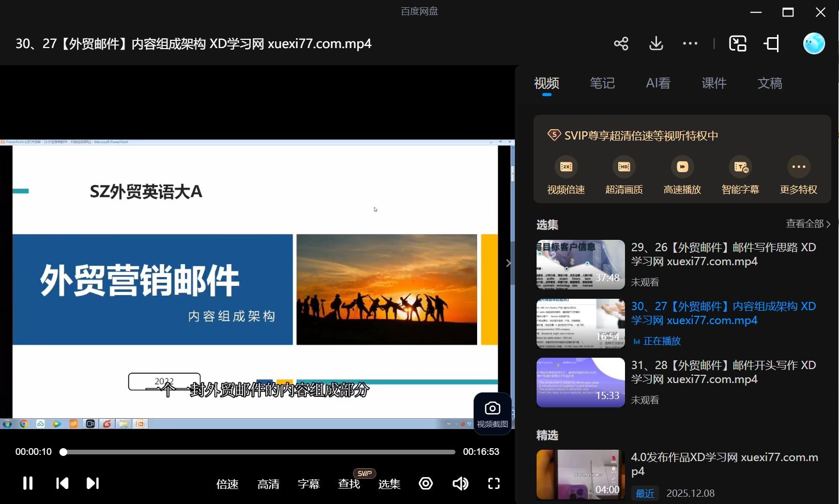
Task: Switch to the AI看 tab
Action: (x=658, y=83)
